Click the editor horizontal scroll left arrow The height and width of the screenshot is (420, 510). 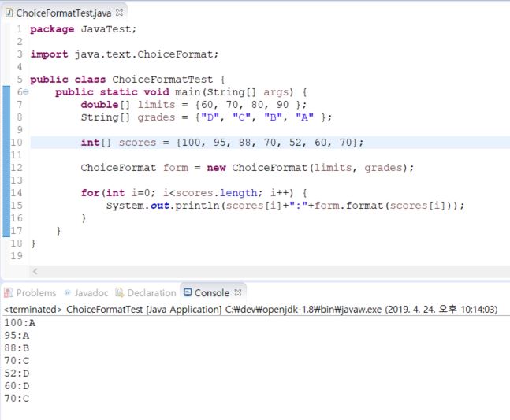point(35,271)
